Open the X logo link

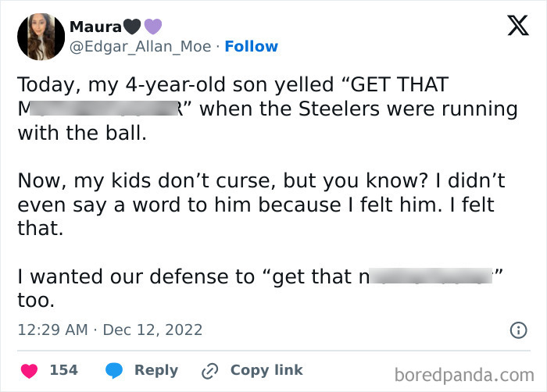point(512,27)
